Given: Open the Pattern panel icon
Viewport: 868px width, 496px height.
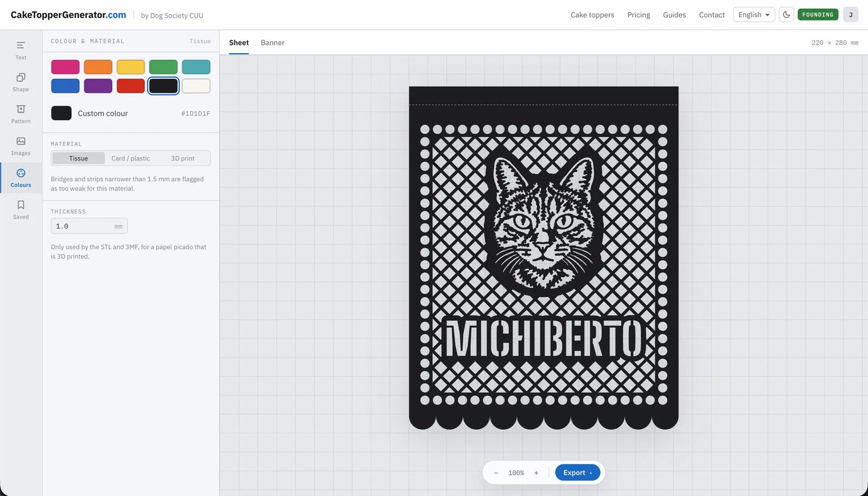Looking at the screenshot, I should 21,114.
